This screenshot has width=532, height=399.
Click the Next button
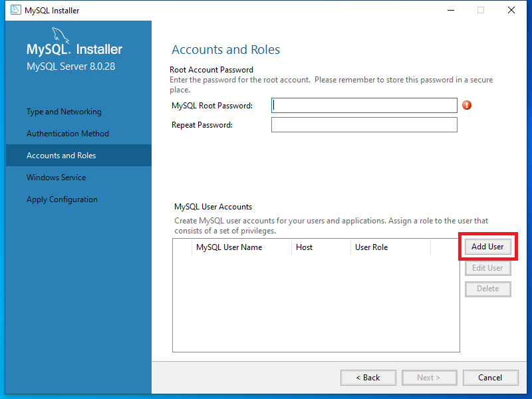point(429,378)
